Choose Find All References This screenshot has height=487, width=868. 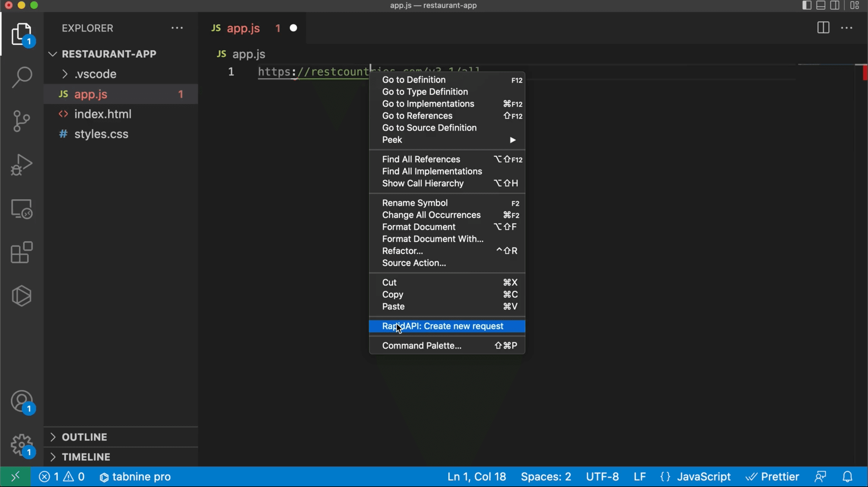[447, 159]
